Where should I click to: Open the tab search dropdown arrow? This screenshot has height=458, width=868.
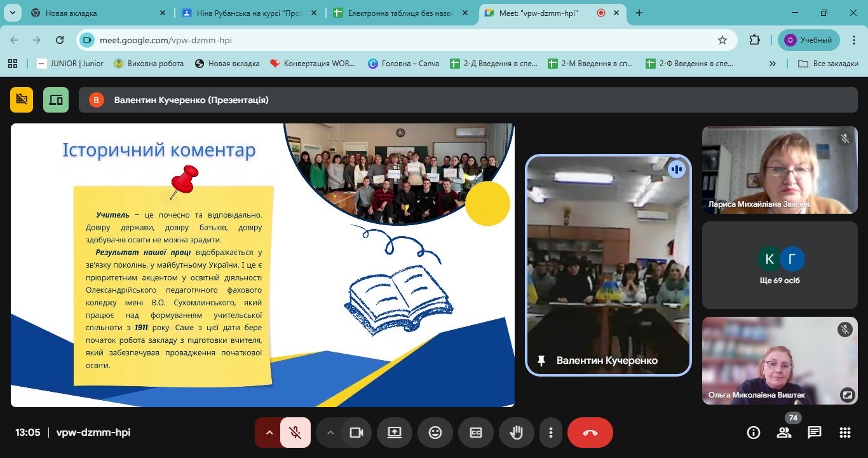[x=12, y=13]
